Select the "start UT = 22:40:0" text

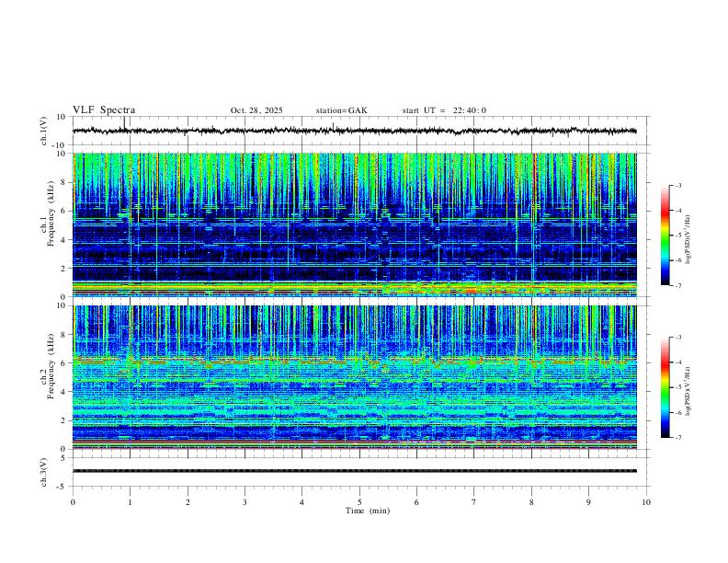pos(444,110)
